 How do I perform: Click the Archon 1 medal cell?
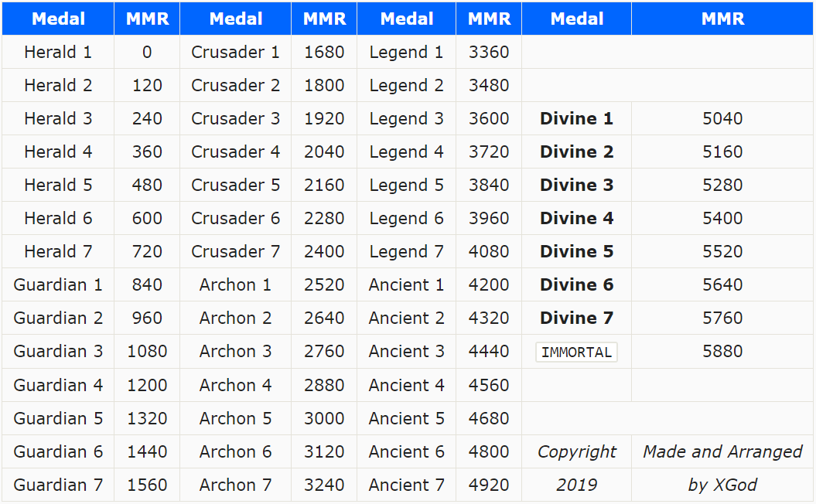click(235, 285)
